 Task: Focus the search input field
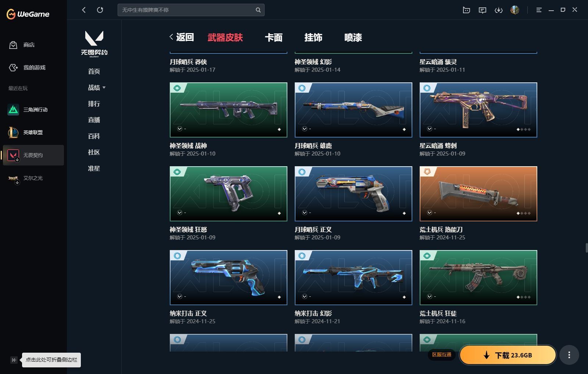(x=187, y=10)
